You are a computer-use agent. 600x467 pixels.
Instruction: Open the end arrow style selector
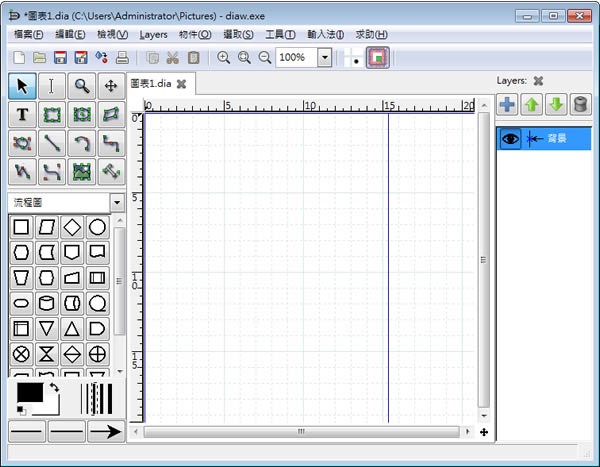pyautogui.click(x=104, y=432)
